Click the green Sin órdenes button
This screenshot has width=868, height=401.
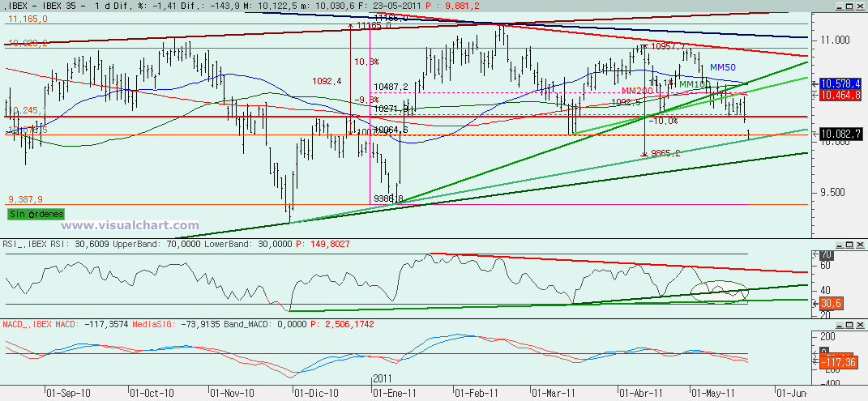[x=36, y=214]
